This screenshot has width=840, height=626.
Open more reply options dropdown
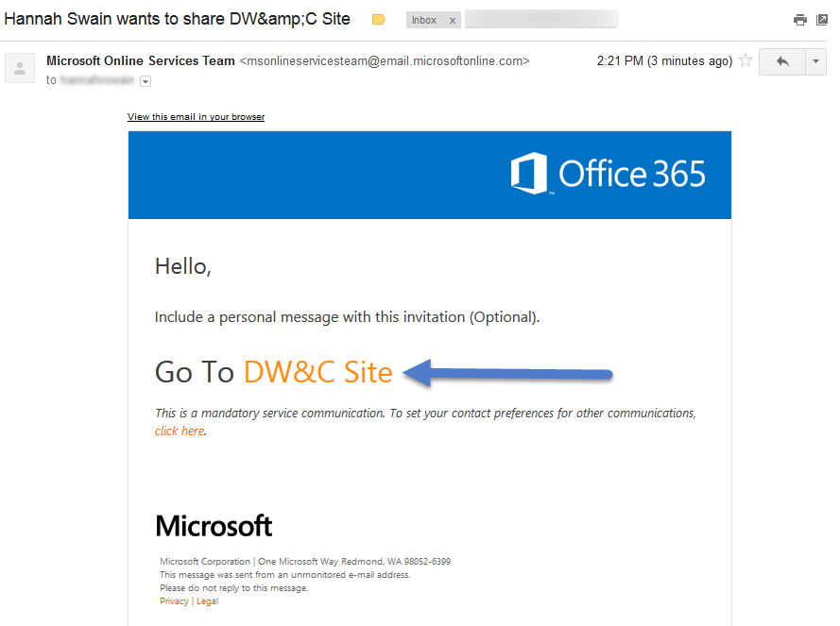click(x=816, y=61)
